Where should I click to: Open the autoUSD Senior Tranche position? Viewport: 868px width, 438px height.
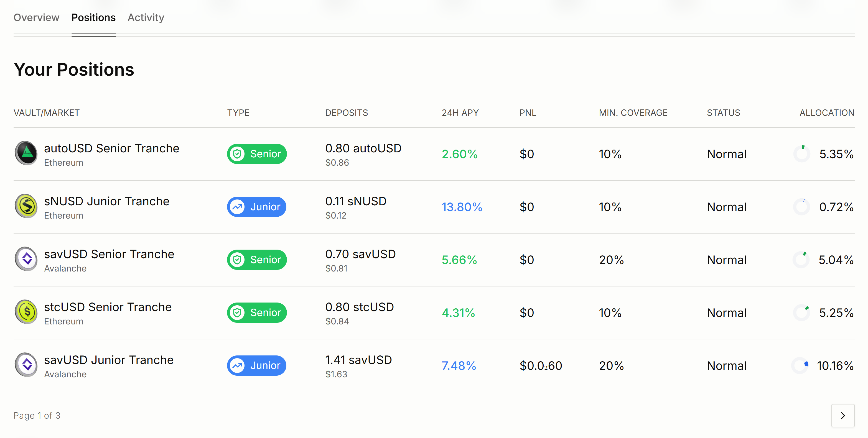coord(111,148)
